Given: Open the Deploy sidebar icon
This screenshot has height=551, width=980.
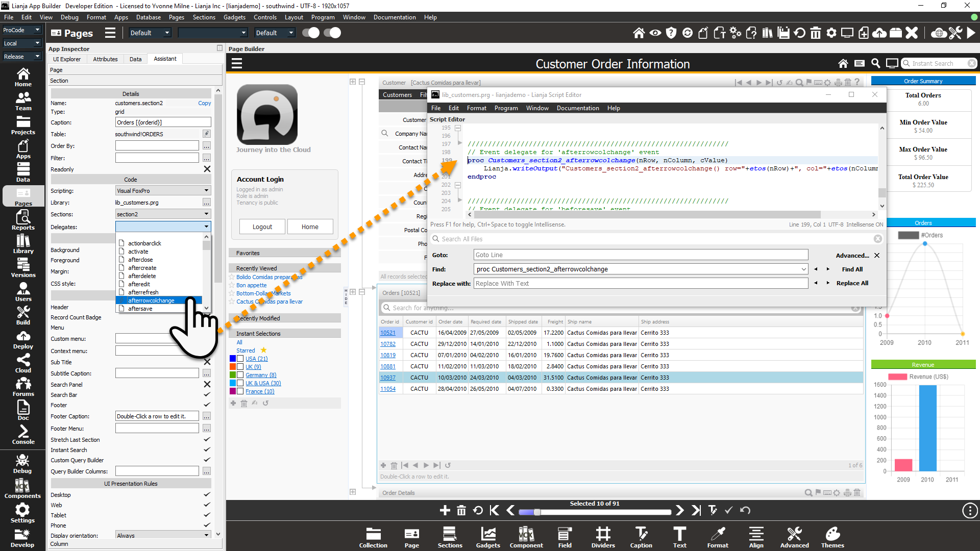Looking at the screenshot, I should click(x=23, y=340).
